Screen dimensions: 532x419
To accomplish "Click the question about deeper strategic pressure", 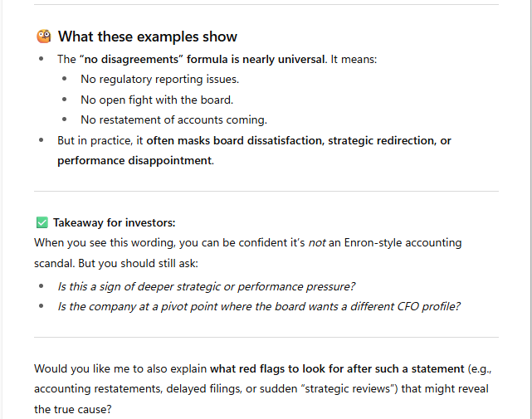I will [x=206, y=286].
